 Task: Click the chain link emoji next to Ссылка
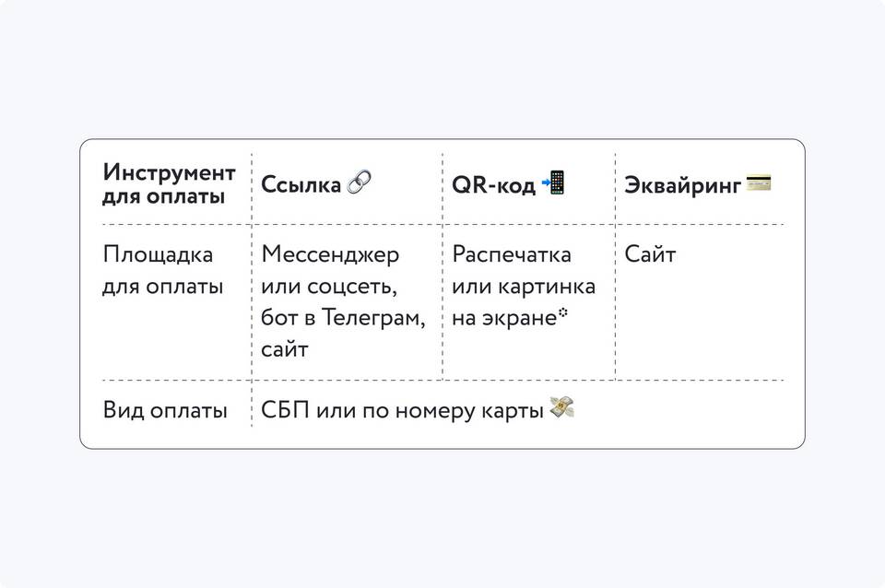[359, 182]
